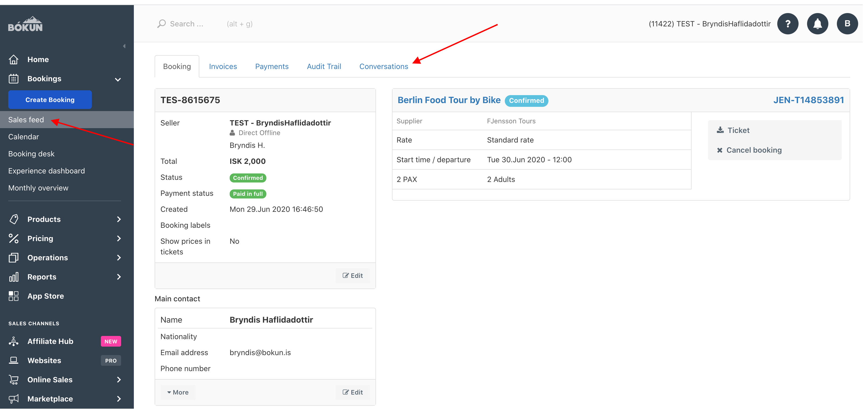Expand the Operations menu chevron
This screenshot has width=868, height=414.
coord(119,258)
